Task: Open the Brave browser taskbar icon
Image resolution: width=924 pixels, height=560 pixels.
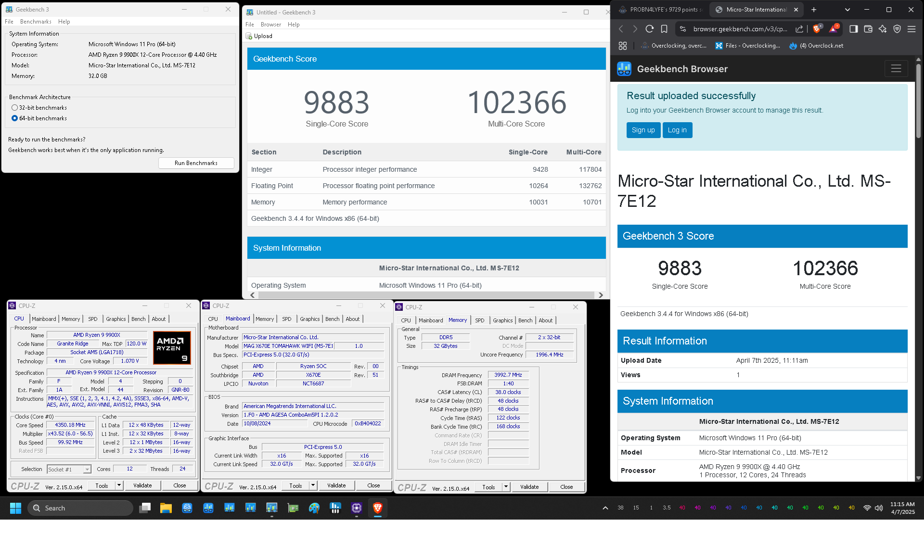Action: click(378, 508)
